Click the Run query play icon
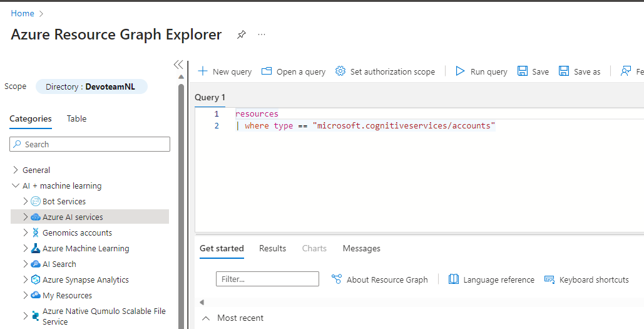This screenshot has height=329, width=644. pos(460,71)
